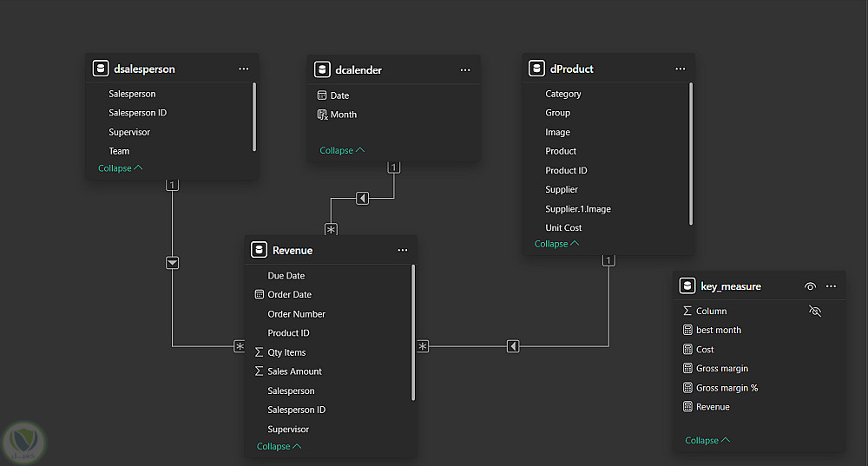Click the dProduct fields scrollbar

691,152
